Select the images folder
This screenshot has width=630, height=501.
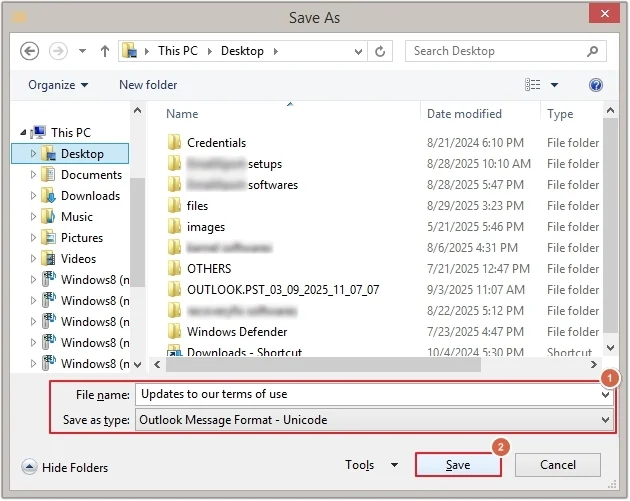click(x=206, y=227)
